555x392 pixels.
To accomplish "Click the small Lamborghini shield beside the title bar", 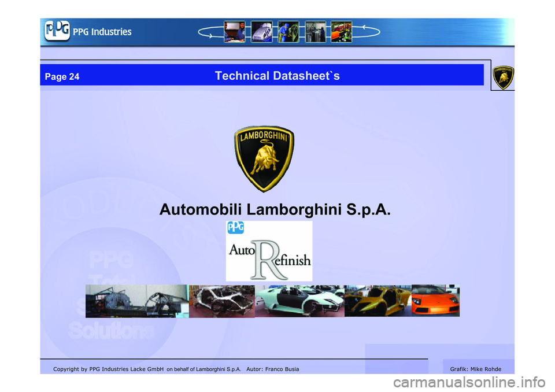I will click(x=503, y=77).
